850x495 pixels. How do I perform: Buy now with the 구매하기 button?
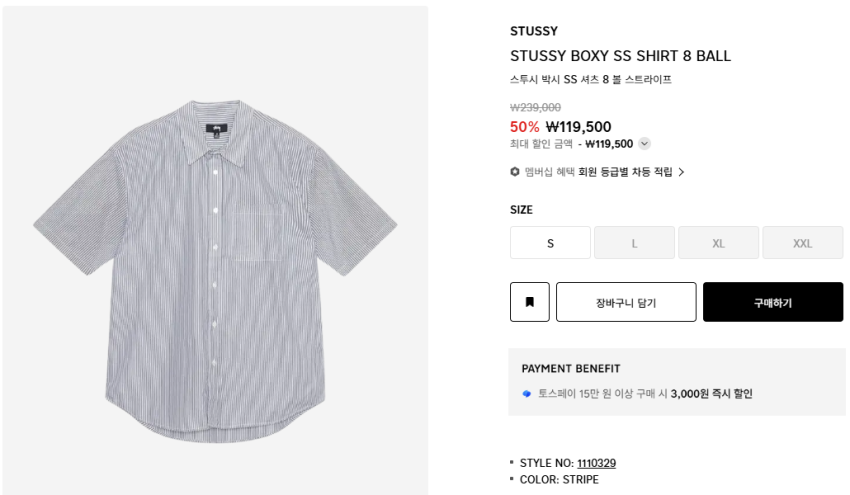point(773,302)
